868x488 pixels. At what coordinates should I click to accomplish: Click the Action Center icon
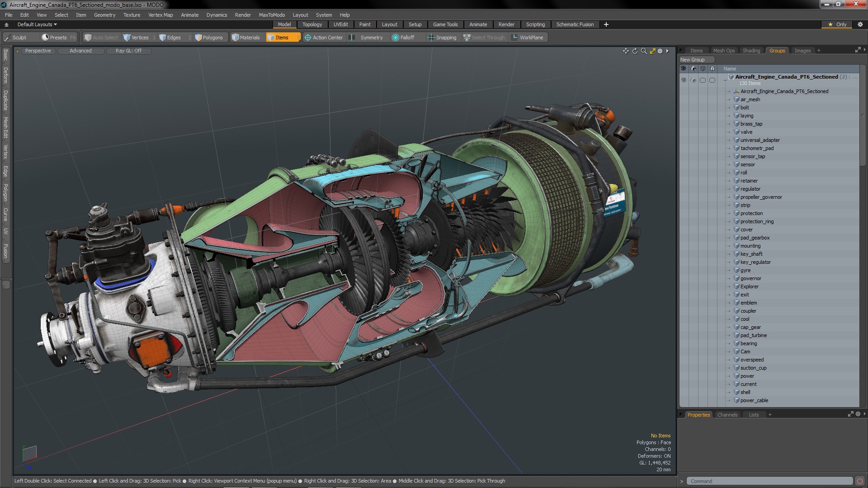[308, 38]
